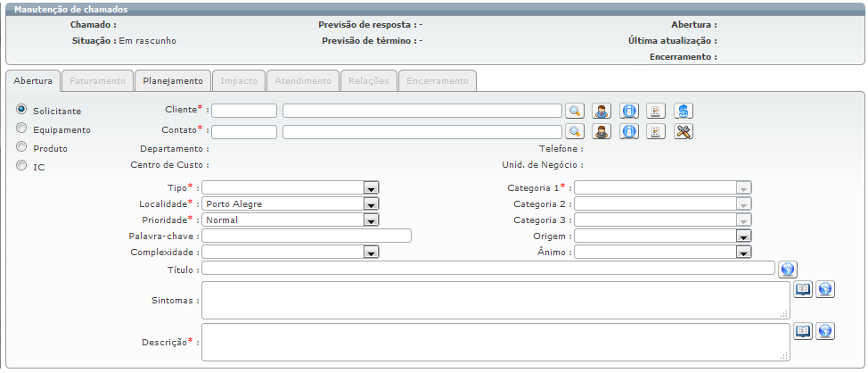Screen dimensions: 868x373
Task: Click the globe icon next to Título
Action: (x=788, y=269)
